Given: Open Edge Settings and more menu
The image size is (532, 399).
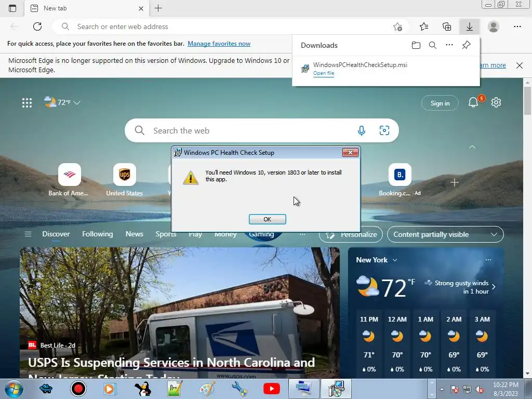Looking at the screenshot, I should 517,26.
